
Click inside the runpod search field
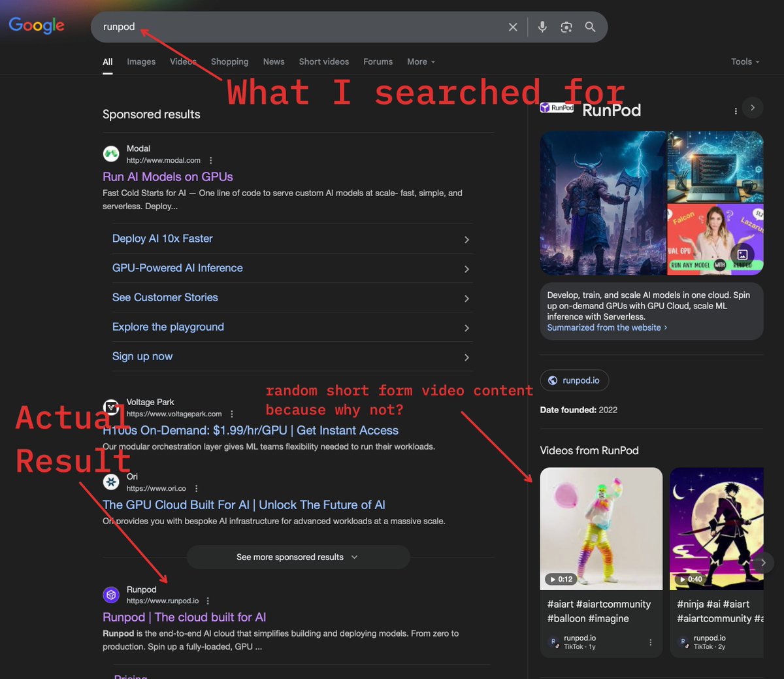pyautogui.click(x=301, y=27)
